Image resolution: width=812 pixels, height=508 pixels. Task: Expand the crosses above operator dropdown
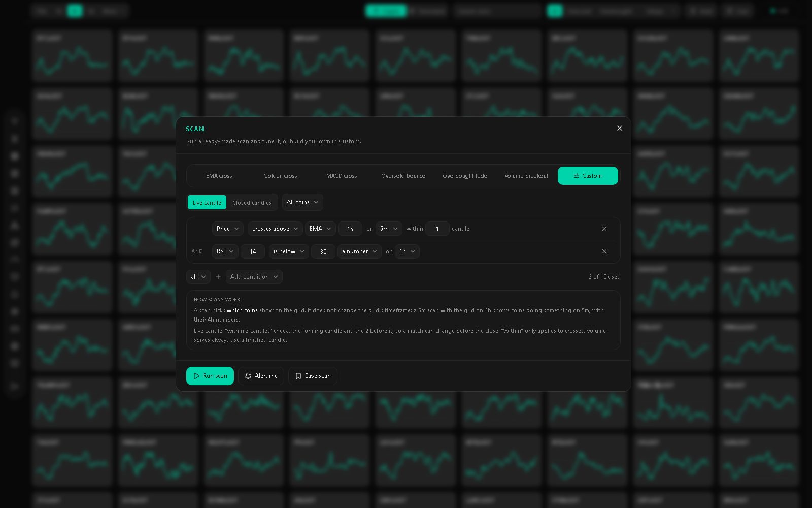(x=275, y=229)
